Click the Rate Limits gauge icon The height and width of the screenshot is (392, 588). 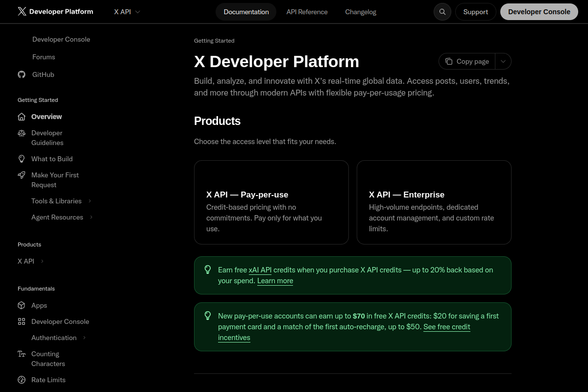click(x=22, y=380)
